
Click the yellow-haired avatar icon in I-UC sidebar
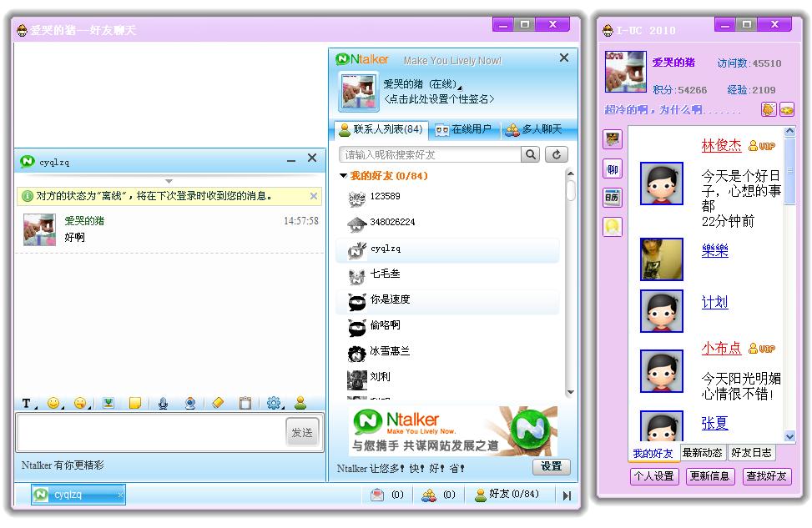click(613, 227)
